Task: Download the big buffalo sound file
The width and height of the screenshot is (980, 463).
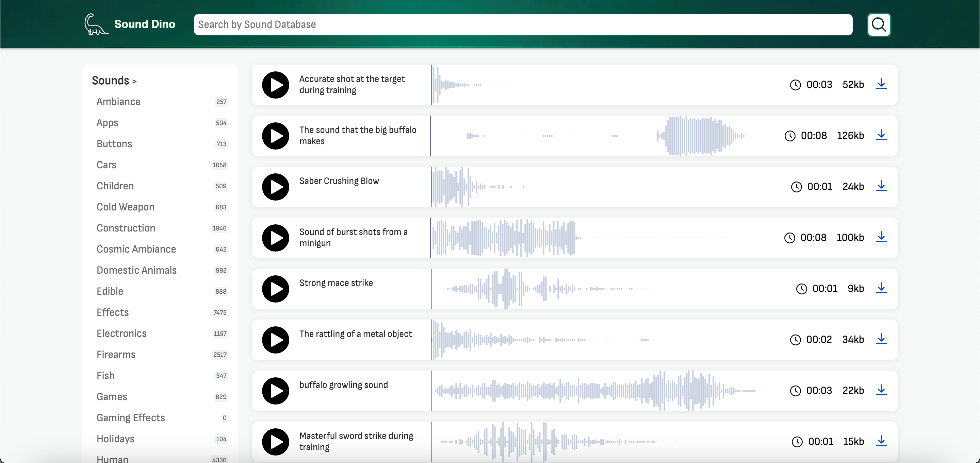Action: pyautogui.click(x=881, y=135)
